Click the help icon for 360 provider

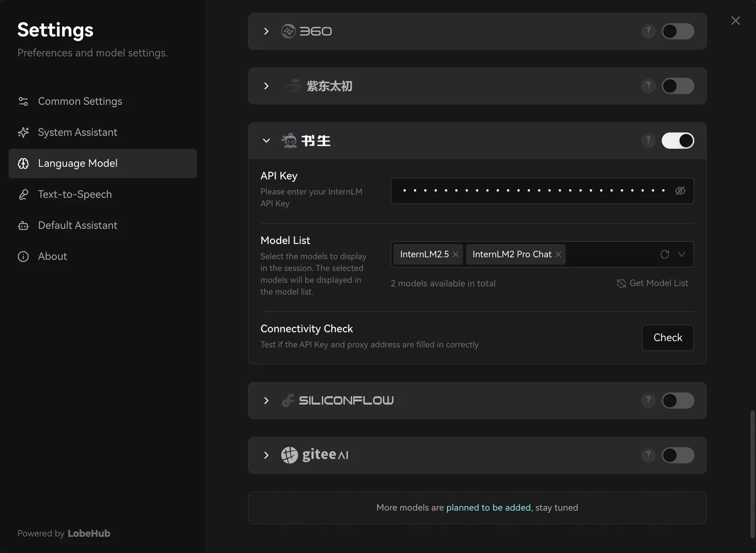coord(648,31)
